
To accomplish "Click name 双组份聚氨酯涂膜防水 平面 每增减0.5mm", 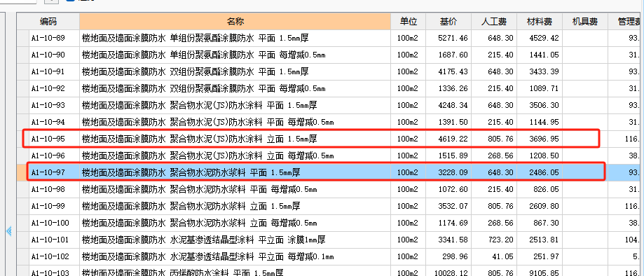I will pyautogui.click(x=247, y=89).
